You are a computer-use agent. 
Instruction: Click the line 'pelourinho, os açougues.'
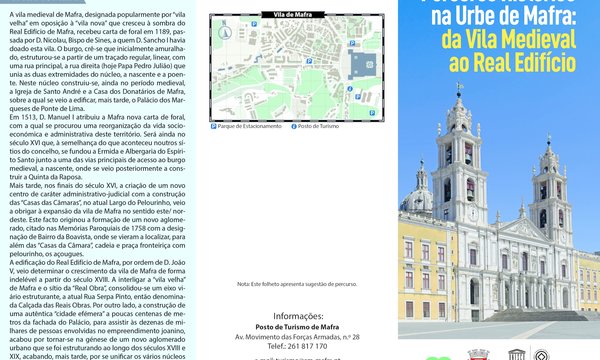click(x=46, y=254)
